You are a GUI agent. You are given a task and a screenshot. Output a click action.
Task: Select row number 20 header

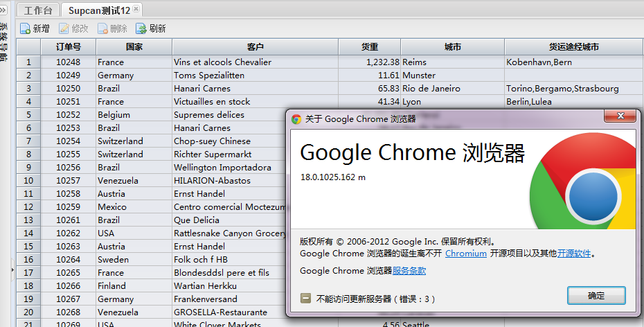click(x=28, y=312)
